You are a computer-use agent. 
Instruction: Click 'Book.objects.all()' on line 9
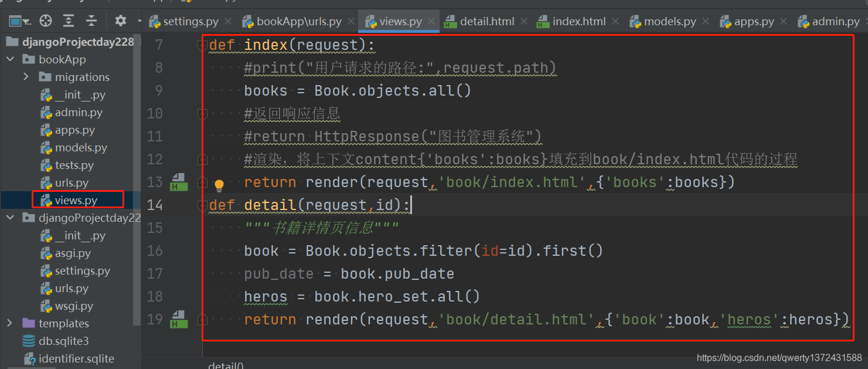(x=393, y=91)
